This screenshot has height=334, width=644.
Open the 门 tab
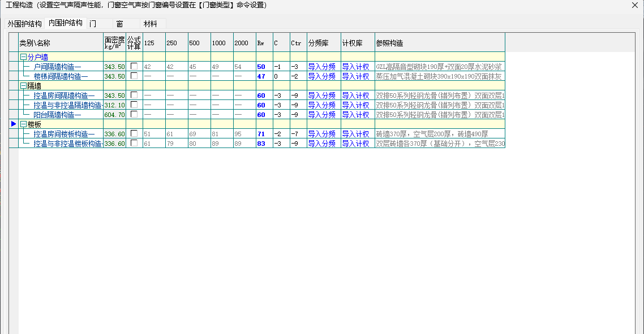coord(92,24)
